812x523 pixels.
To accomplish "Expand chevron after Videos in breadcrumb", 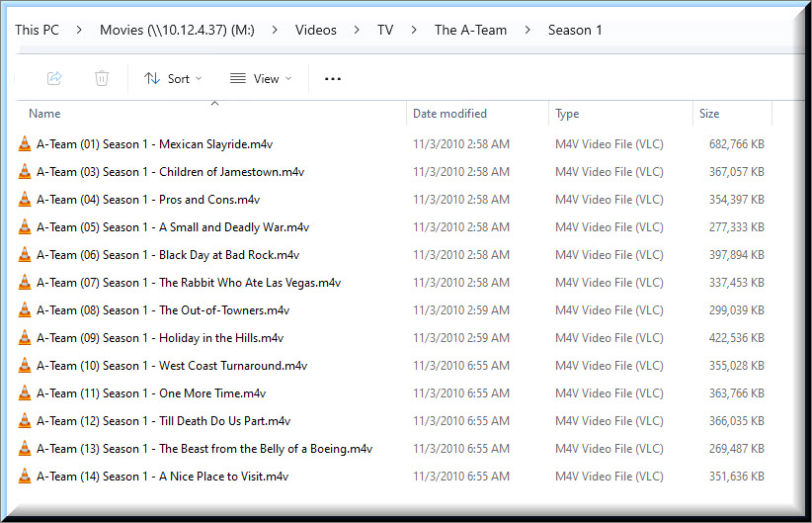I will (357, 30).
